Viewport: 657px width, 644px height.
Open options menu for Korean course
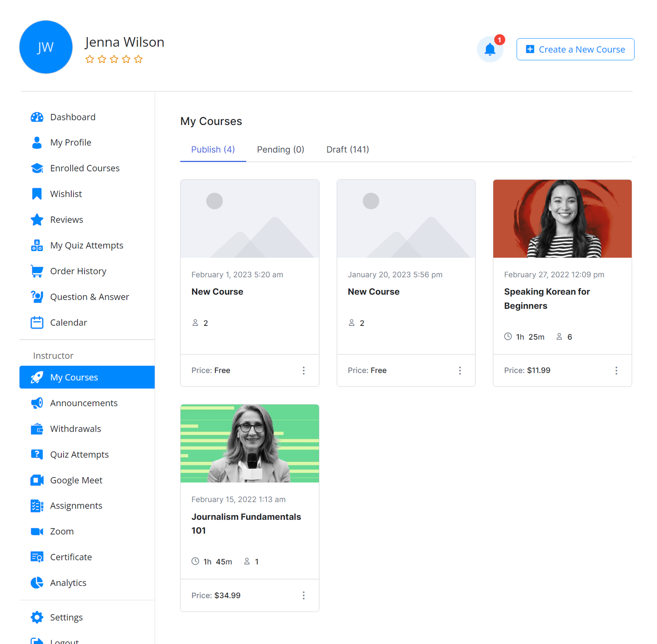click(616, 370)
